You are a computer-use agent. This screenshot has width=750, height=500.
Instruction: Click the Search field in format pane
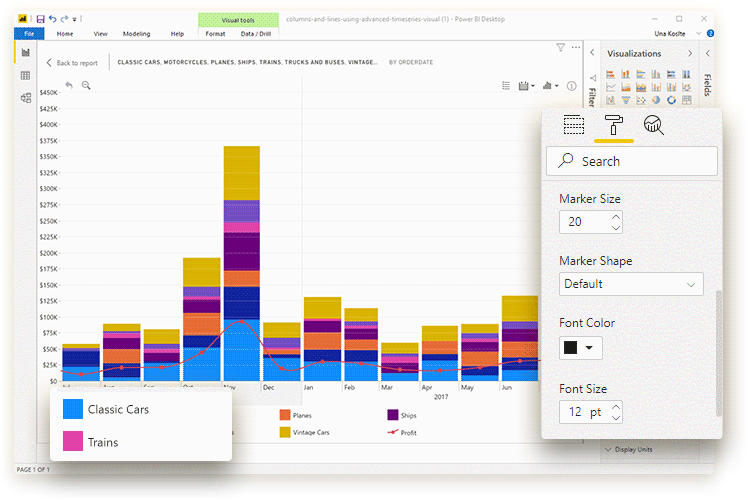pos(631,161)
